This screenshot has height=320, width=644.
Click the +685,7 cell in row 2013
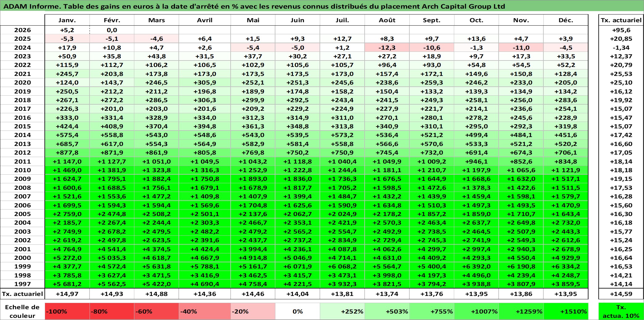67,144
